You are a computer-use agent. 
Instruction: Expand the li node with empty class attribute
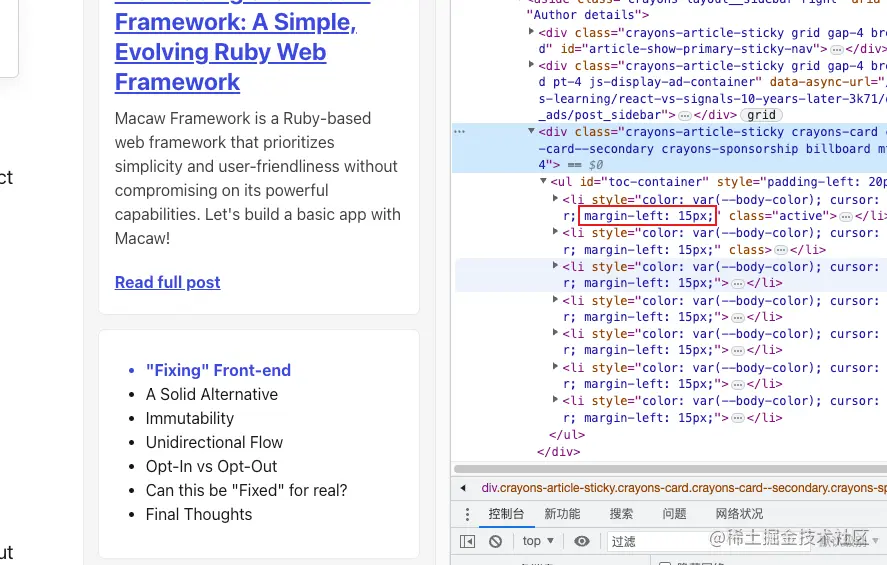(x=555, y=232)
